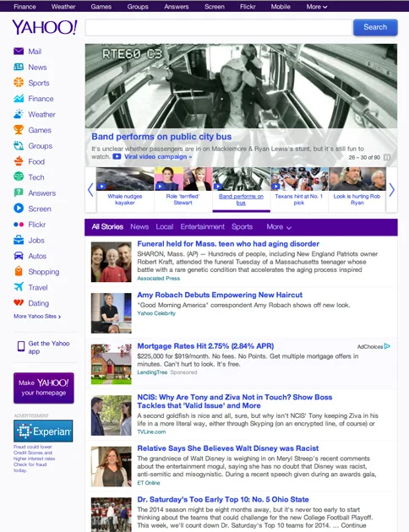Open the Amy Robach story photo
The image size is (409, 532).
111,312
